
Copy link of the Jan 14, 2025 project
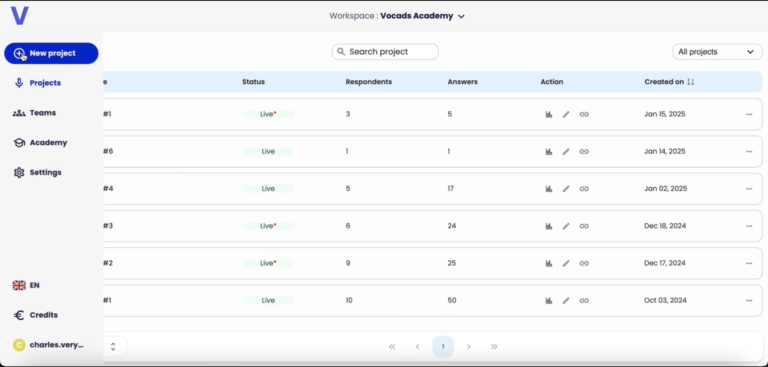[584, 151]
